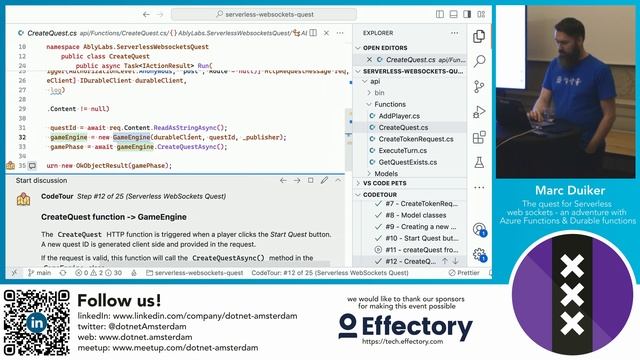Go to previous CodeTour step arrow

283,180
